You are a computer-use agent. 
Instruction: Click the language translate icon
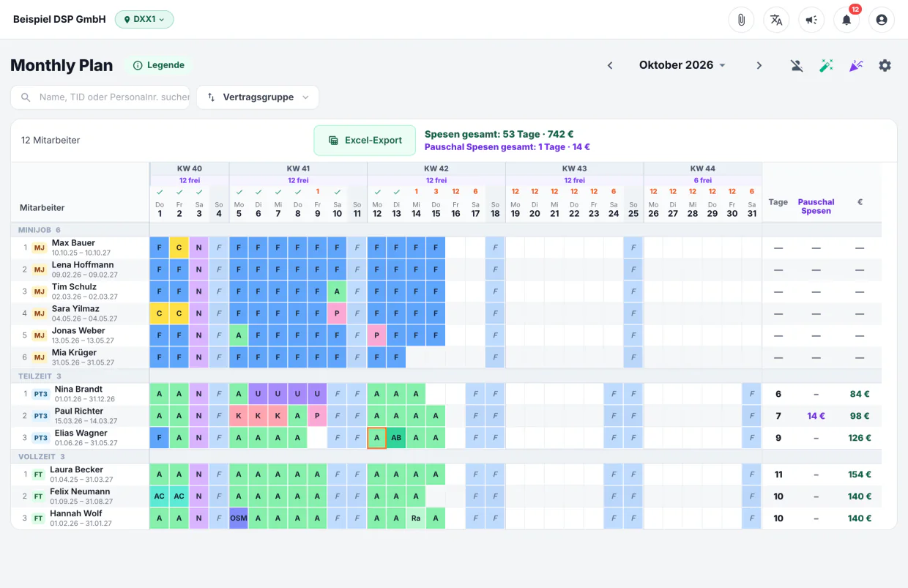776,20
